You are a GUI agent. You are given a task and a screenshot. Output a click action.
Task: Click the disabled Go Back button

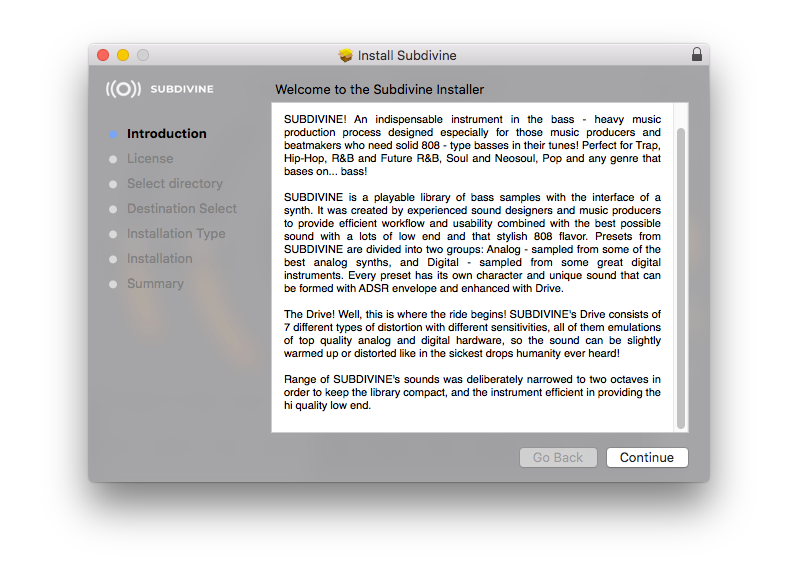click(558, 457)
